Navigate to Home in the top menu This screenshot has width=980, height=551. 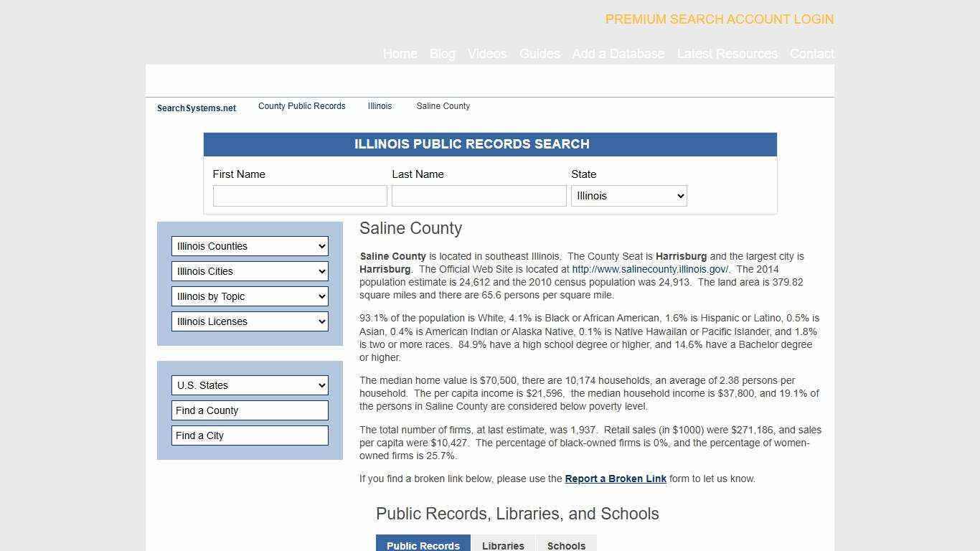400,54
